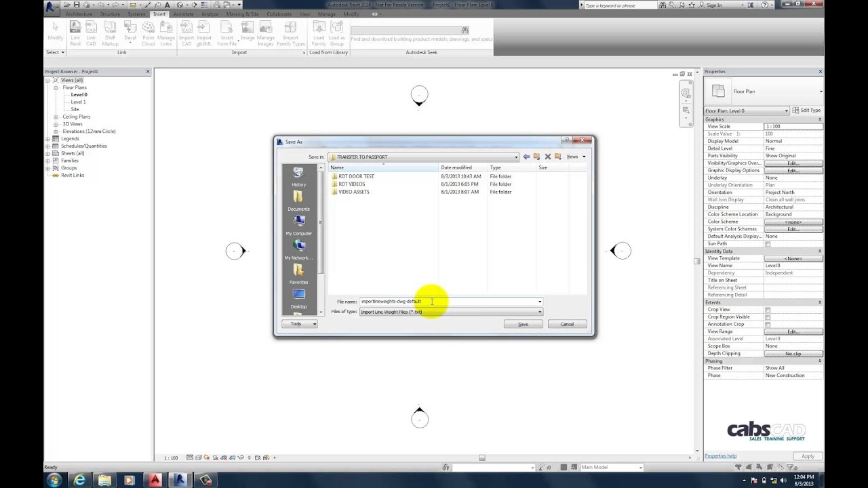Open the Views dropdown in Save As dialog
Screen dimensions: 868x488
click(x=575, y=157)
